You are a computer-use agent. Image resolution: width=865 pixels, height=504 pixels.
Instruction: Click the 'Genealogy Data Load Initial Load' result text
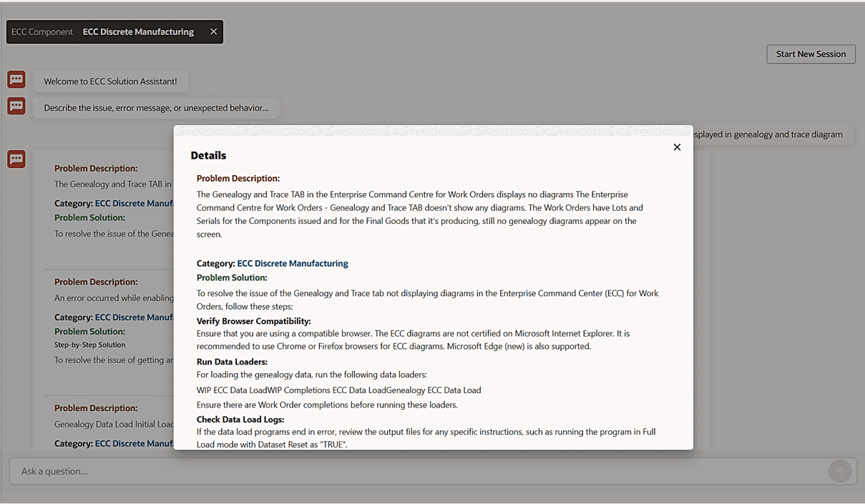[x=114, y=424]
